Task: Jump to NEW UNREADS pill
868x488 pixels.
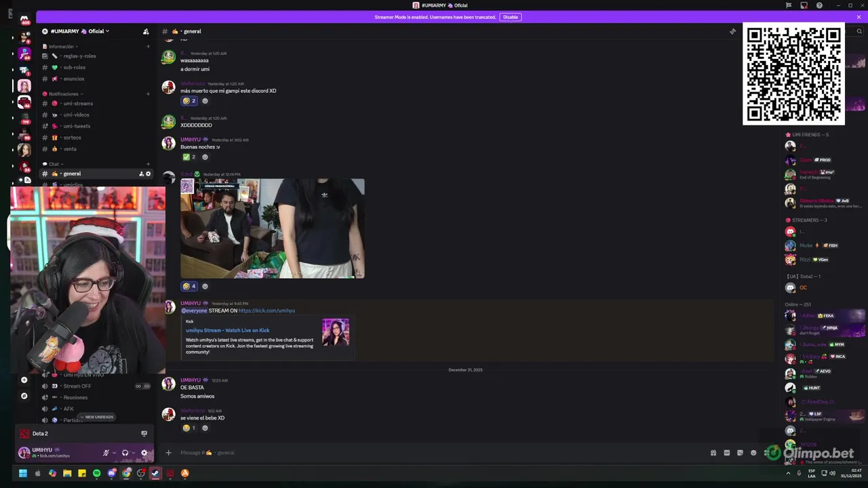Action: coord(96,417)
